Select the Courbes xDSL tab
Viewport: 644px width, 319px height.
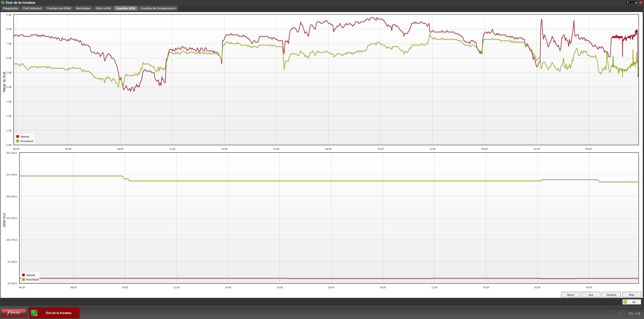126,8
